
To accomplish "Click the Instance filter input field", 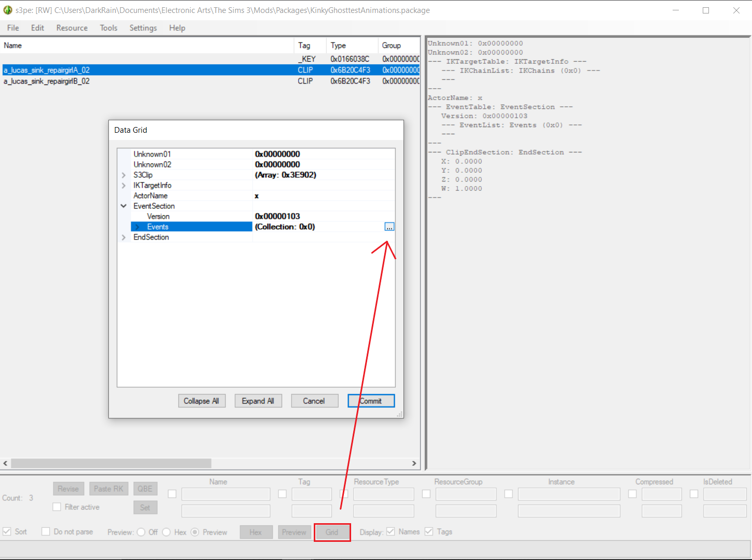I will tap(569, 494).
